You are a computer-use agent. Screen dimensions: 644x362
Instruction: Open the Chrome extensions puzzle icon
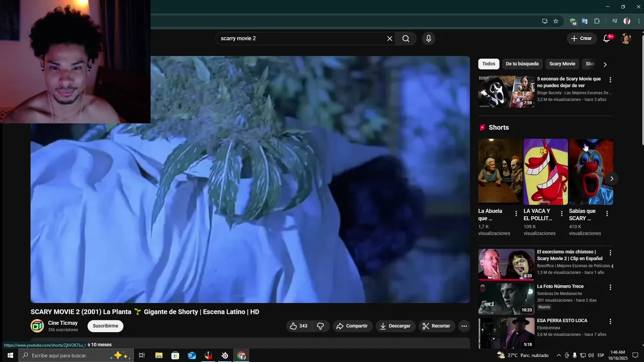[597, 21]
